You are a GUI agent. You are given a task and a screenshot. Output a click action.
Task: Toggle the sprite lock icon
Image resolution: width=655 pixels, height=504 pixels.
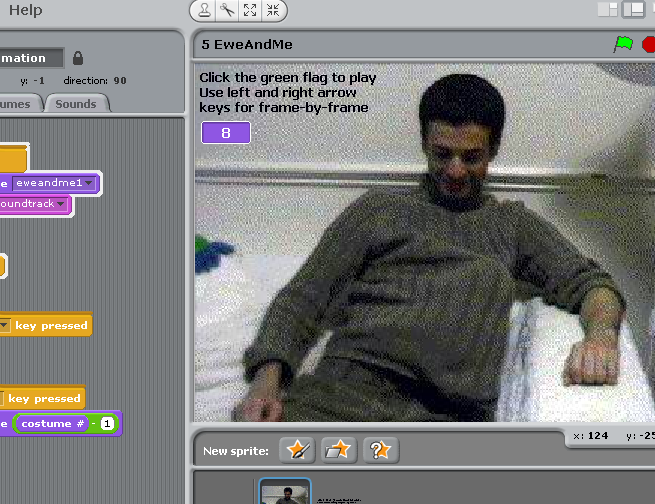78,58
